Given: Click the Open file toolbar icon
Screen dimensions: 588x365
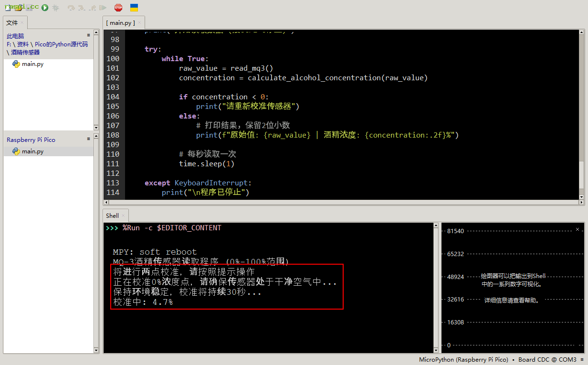Looking at the screenshot, I should pyautogui.click(x=19, y=8).
